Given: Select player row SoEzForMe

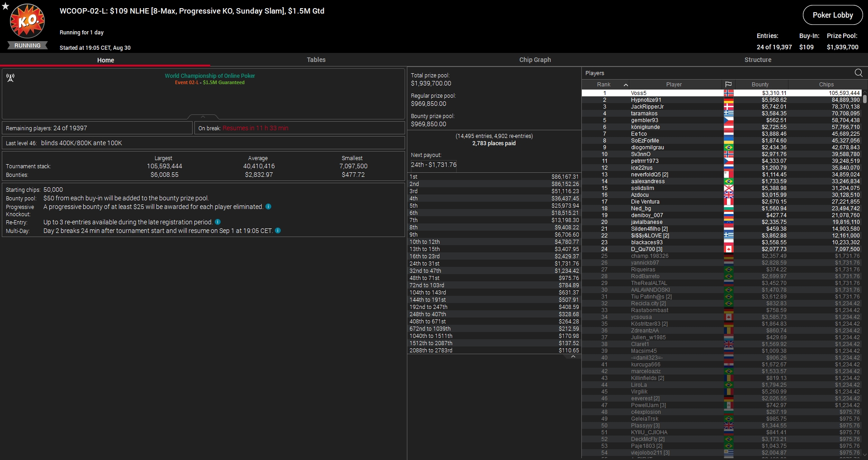Looking at the screenshot, I should (x=722, y=141).
